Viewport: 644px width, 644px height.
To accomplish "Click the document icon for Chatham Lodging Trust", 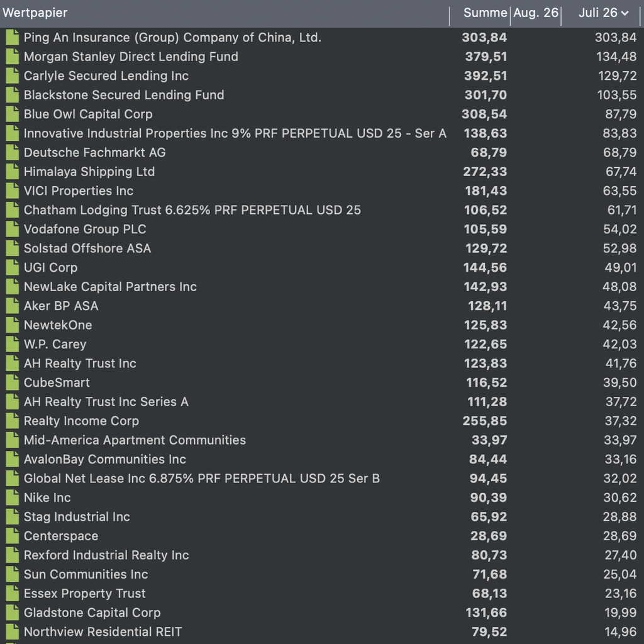I will [x=13, y=210].
